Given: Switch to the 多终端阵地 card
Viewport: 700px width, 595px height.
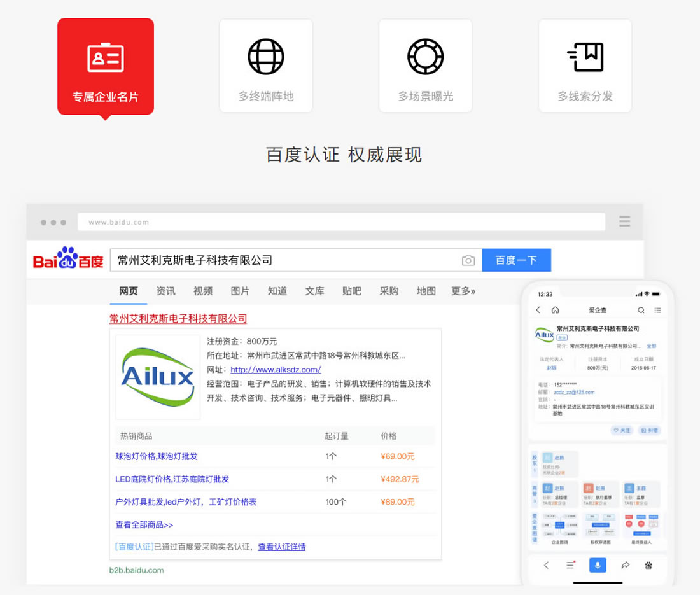Looking at the screenshot, I should [x=266, y=66].
